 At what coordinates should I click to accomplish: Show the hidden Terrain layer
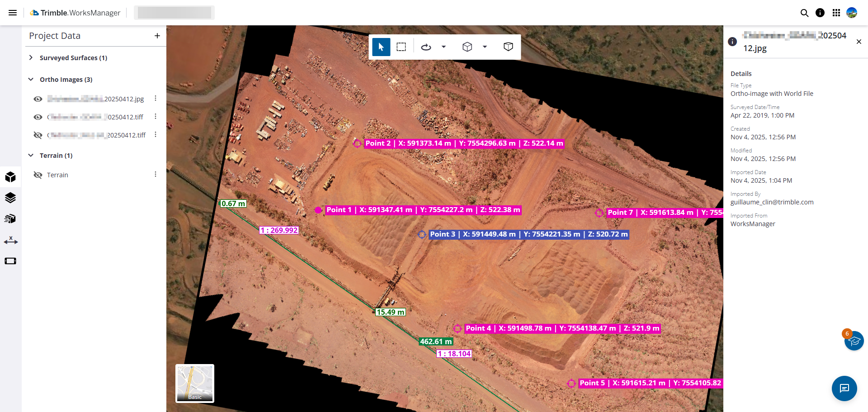[38, 175]
